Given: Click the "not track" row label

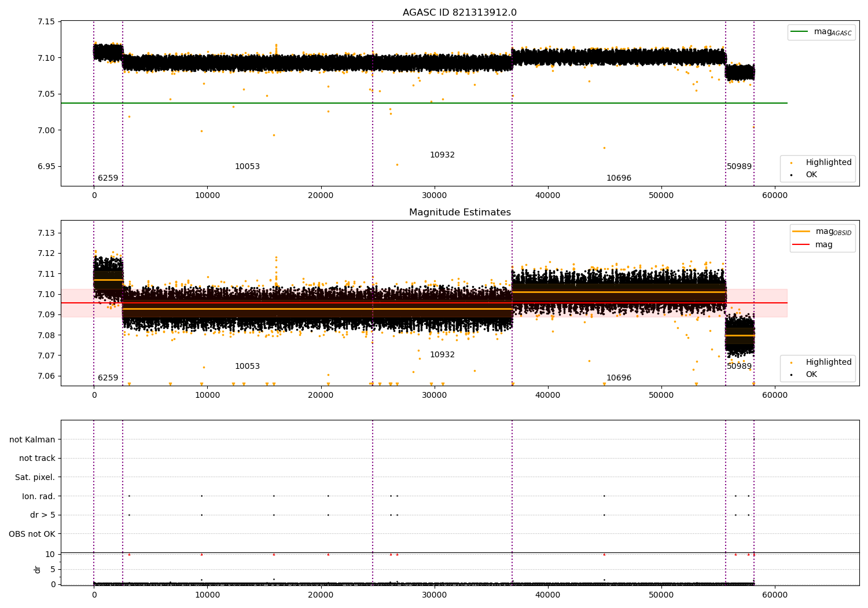Looking at the screenshot, I should pyautogui.click(x=37, y=459).
